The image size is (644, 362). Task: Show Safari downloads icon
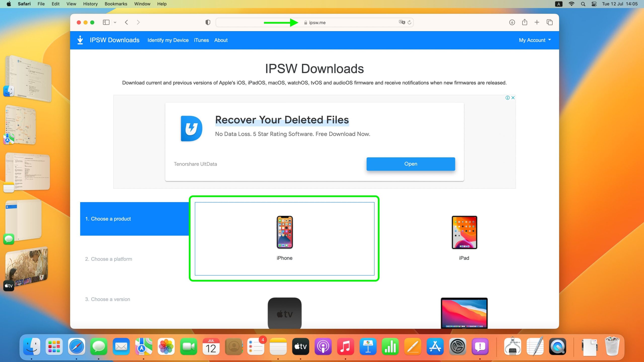[512, 22]
